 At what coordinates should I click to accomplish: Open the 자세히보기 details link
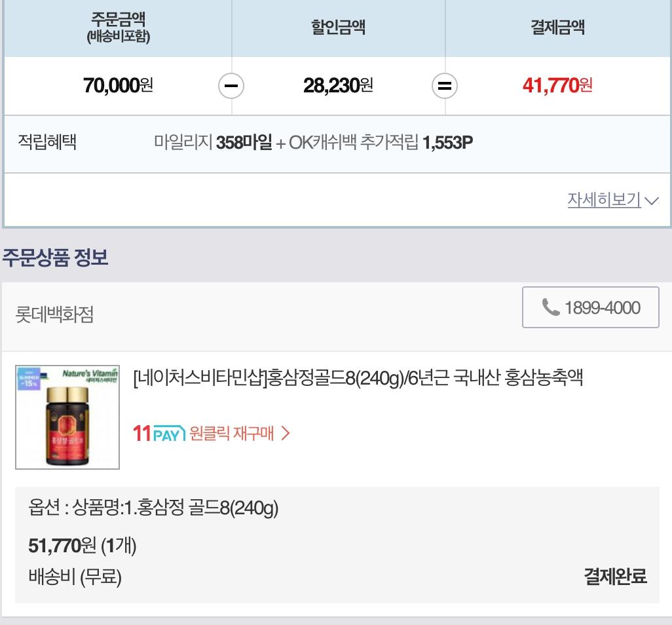click(604, 200)
